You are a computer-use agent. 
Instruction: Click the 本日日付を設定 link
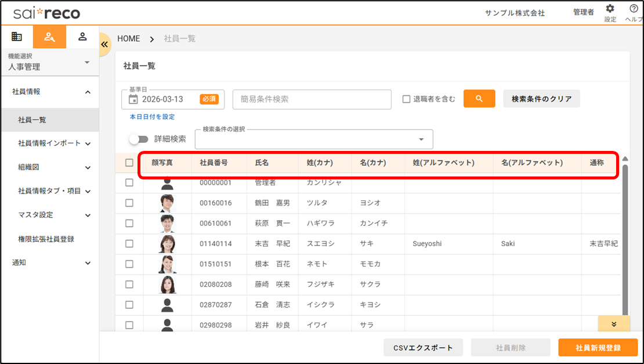152,117
